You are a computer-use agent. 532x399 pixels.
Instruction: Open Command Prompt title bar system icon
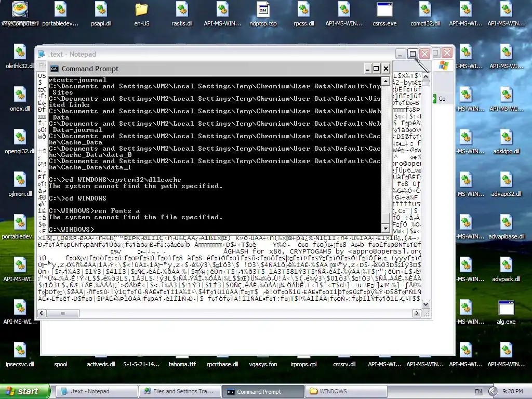(x=54, y=69)
